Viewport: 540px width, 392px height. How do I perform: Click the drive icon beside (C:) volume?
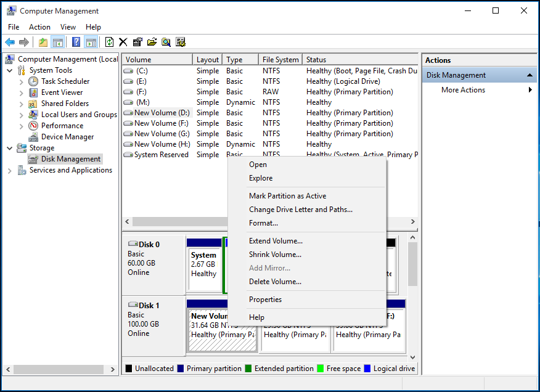(x=128, y=71)
